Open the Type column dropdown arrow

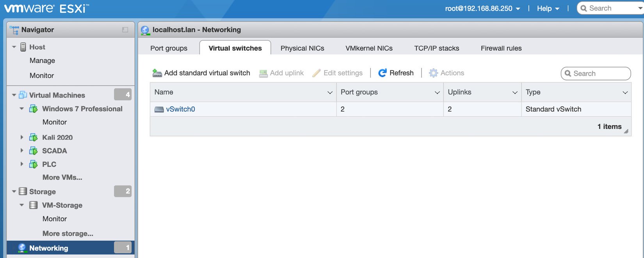click(625, 93)
